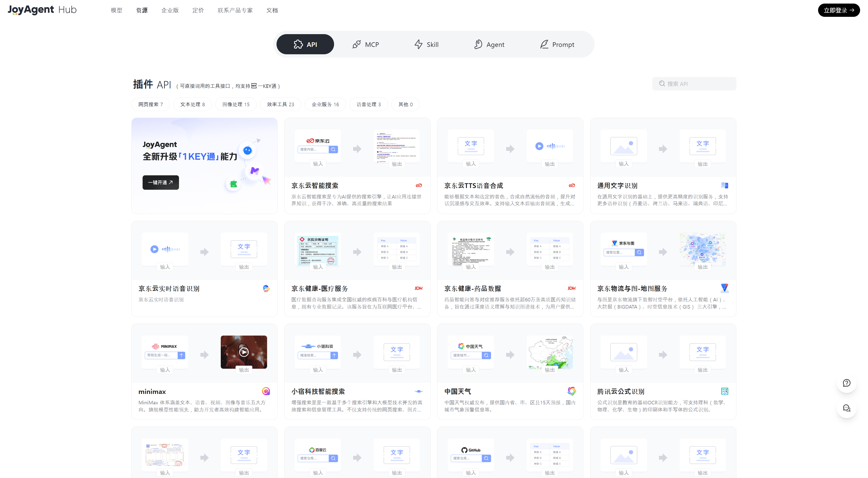Click the 小宿科技 search input preview
Image resolution: width=868 pixels, height=478 pixels.
tap(318, 352)
